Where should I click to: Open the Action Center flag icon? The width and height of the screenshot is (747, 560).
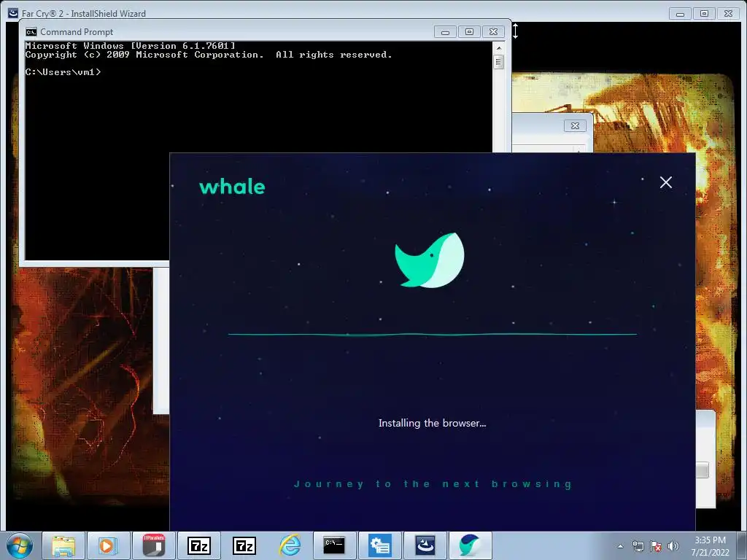656,546
